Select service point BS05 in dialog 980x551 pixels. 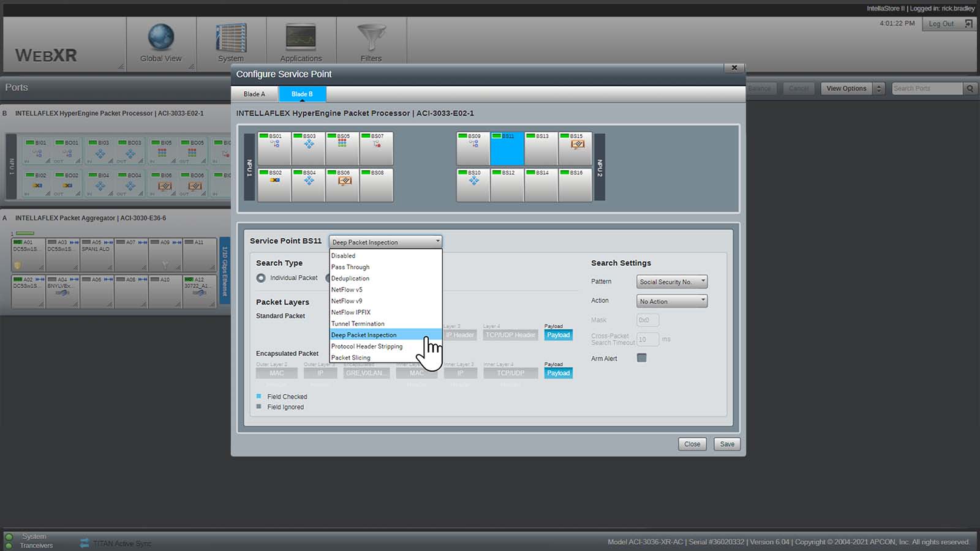pyautogui.click(x=342, y=149)
